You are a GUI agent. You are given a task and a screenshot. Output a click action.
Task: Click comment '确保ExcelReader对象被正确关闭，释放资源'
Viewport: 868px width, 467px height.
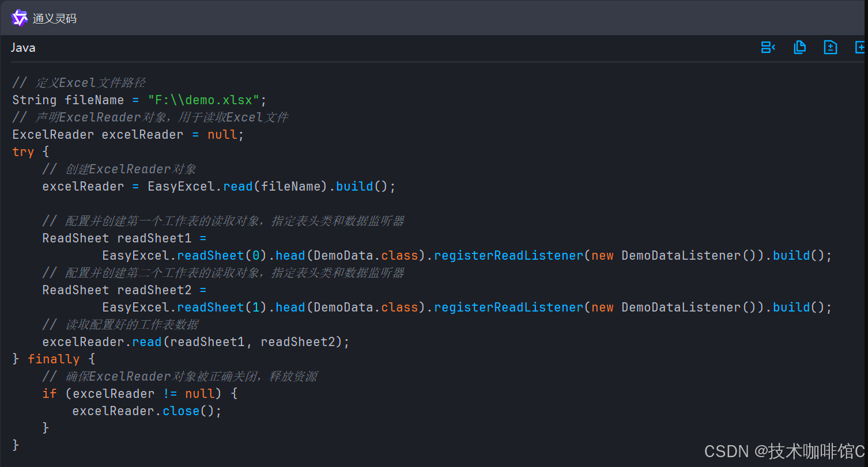tap(180, 376)
